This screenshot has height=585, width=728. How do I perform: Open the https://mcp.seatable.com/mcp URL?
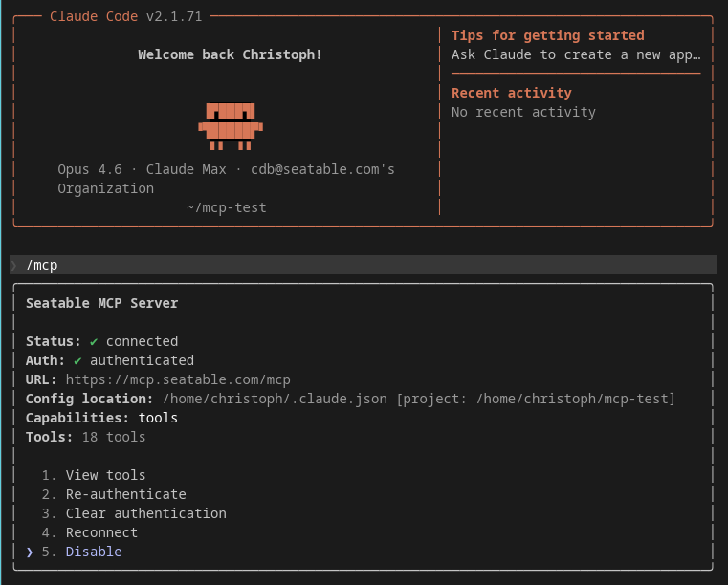tap(178, 379)
